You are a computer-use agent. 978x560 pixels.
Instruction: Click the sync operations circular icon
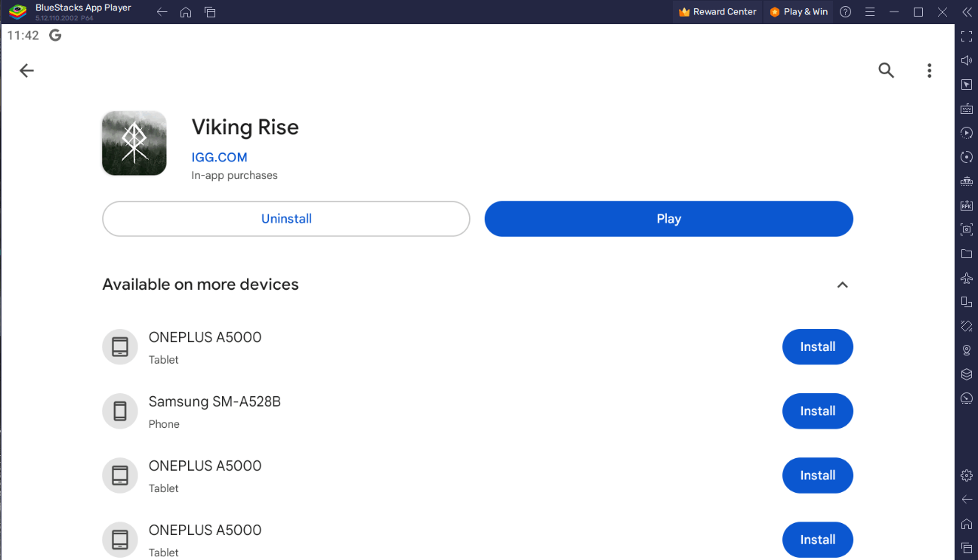point(967,157)
